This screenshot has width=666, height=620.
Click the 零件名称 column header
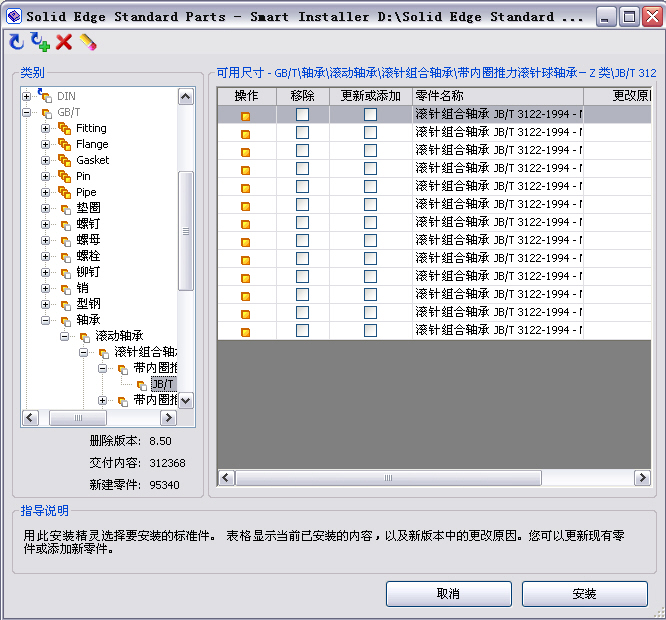(498, 96)
